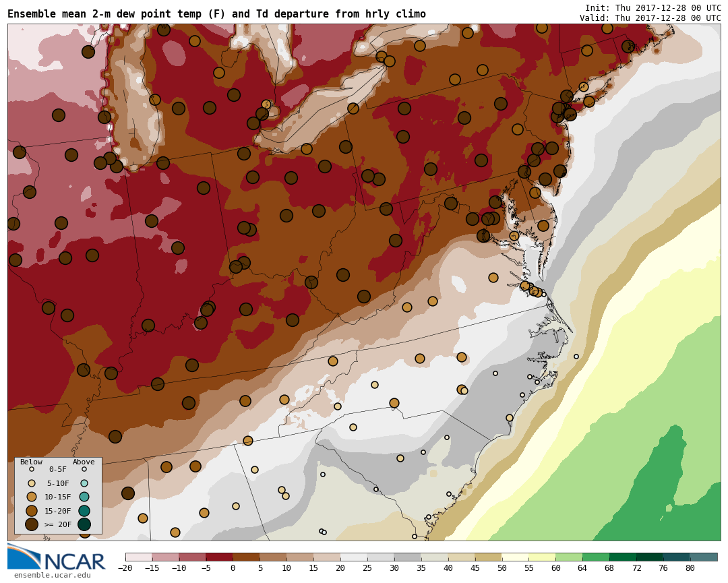Image resolution: width=728 pixels, height=583 pixels.
Task: Pick the colorbar swatch between -15 and -10
Action: (166, 557)
